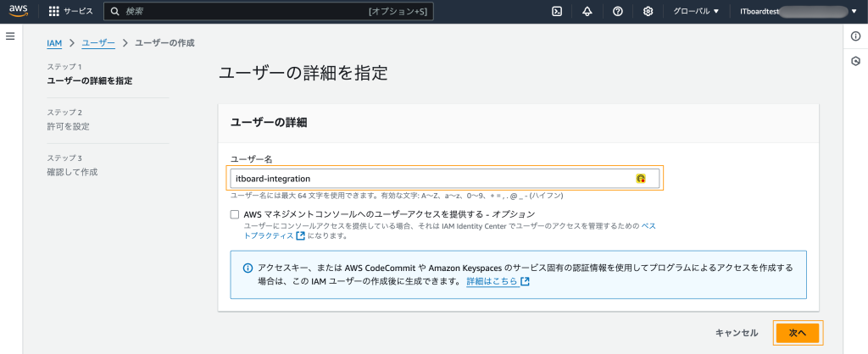Screen dimensions: 868x354
Task: Click the 次へ button
Action: click(797, 333)
